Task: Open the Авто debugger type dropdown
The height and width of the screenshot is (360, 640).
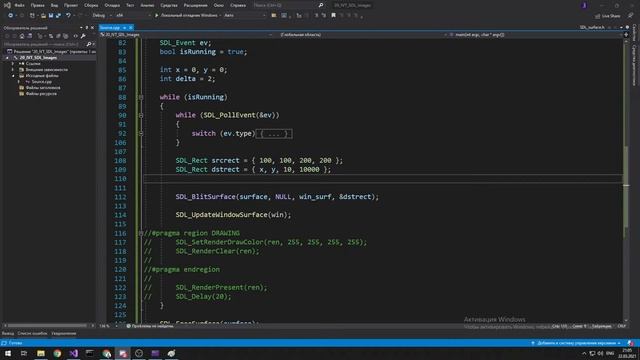Action: [x=244, y=16]
